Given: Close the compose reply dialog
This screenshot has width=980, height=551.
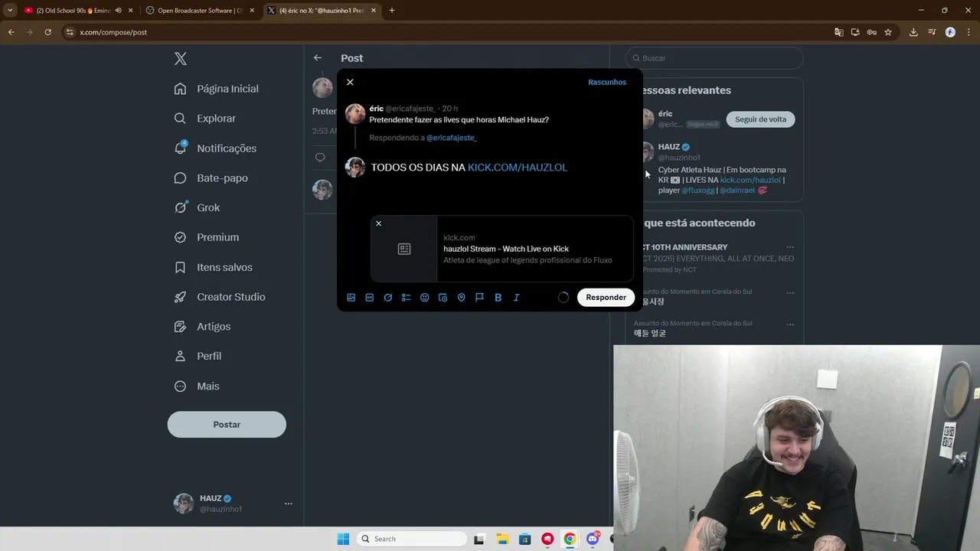Looking at the screenshot, I should 350,82.
